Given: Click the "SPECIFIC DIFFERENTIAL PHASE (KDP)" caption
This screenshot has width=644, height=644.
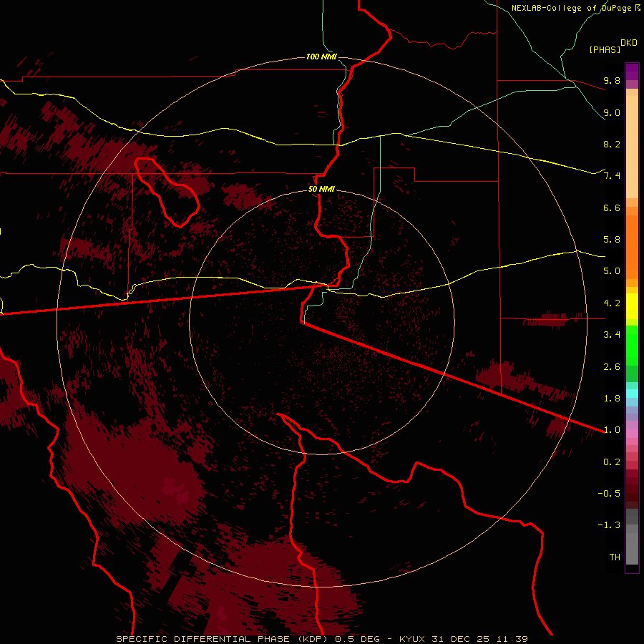Looking at the screenshot, I should click(x=222, y=639).
